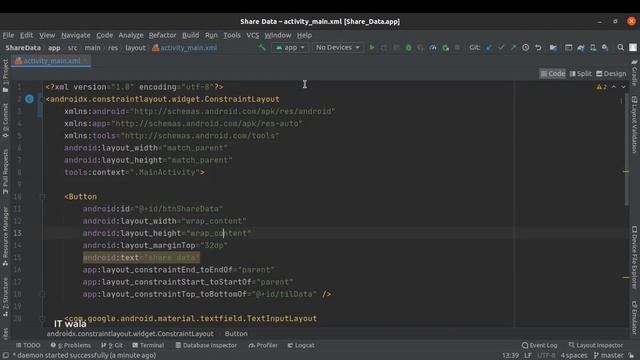Click the Search Everywhere magnifier icon
The image size is (640, 360).
point(620,48)
